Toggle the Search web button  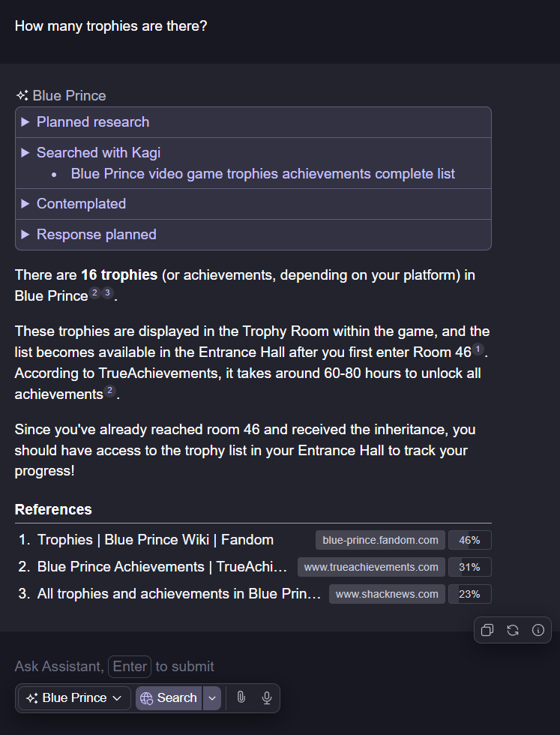tap(169, 697)
